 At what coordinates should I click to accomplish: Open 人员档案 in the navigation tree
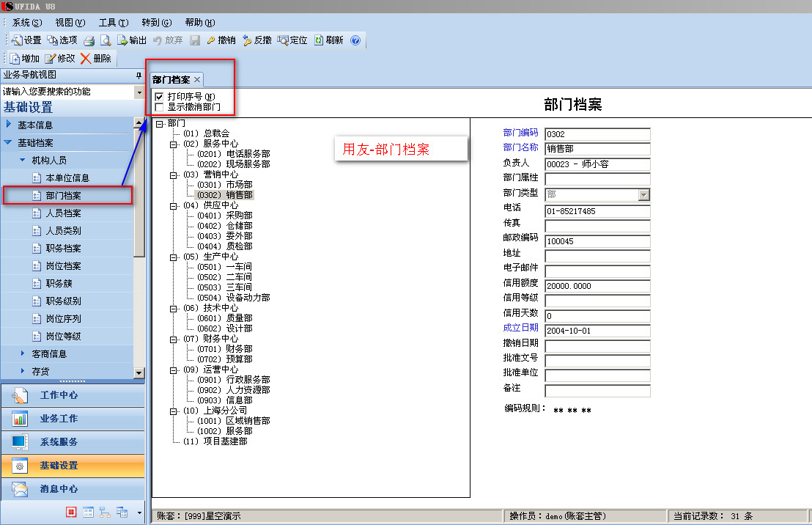pyautogui.click(x=63, y=213)
